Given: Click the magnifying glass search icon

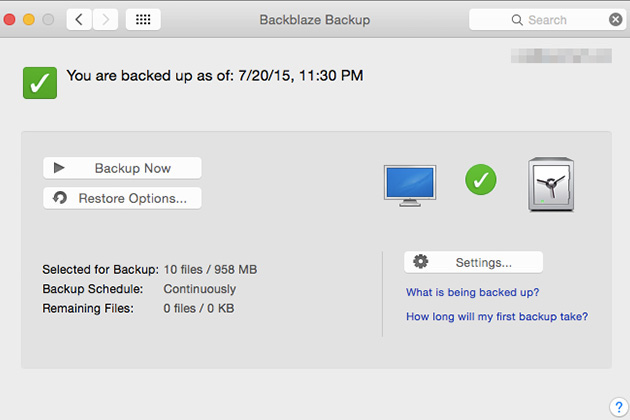Looking at the screenshot, I should click(517, 20).
